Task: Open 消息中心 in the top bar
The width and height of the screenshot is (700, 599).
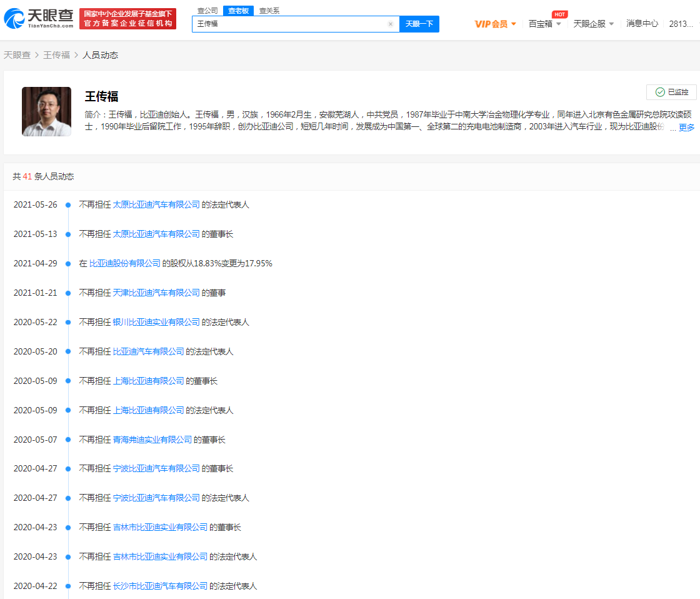Action: (642, 24)
